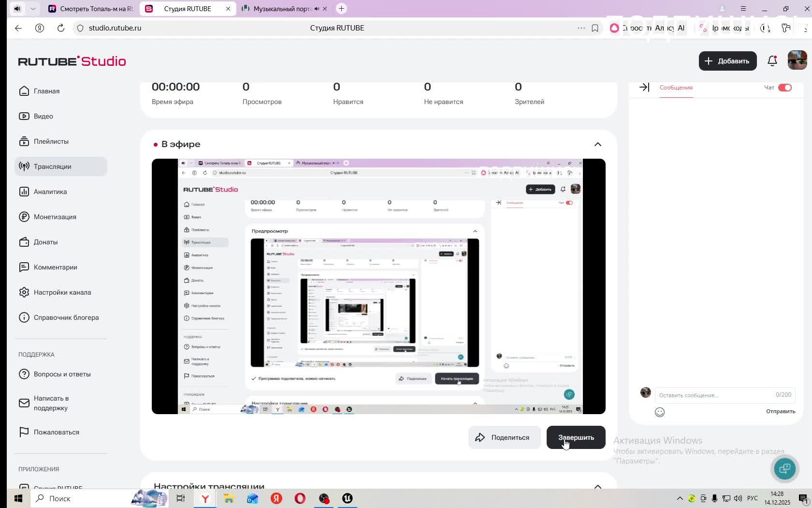Open the Opera browser on the taskbar
Screen dimensions: 812x508
click(300, 498)
